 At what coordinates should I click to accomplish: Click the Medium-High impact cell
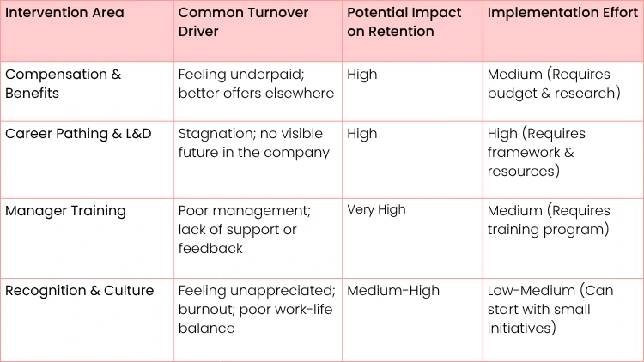click(x=393, y=291)
